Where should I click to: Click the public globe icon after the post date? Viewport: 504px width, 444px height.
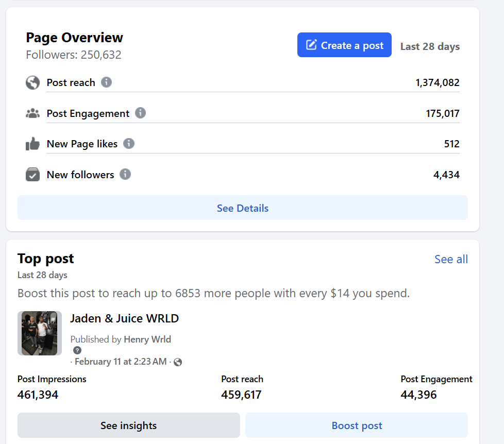[178, 362]
